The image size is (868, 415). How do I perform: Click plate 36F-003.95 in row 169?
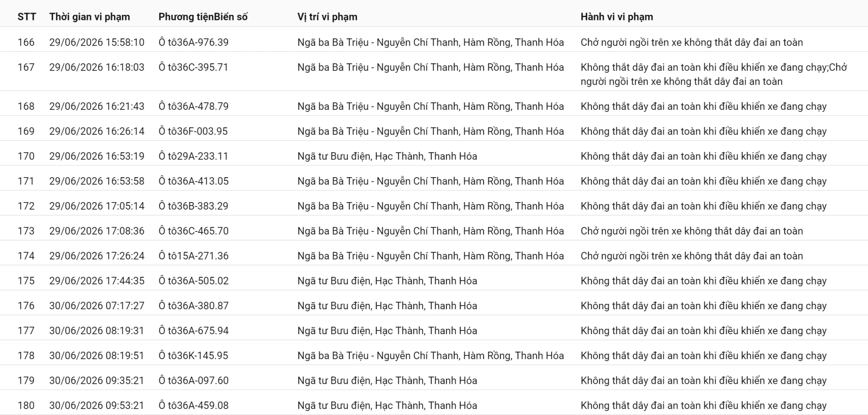[x=193, y=131]
